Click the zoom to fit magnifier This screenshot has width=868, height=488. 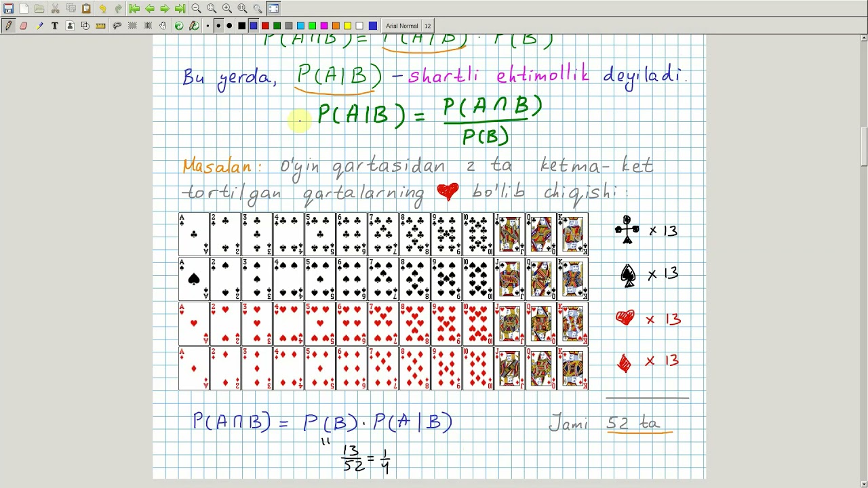[x=212, y=9]
